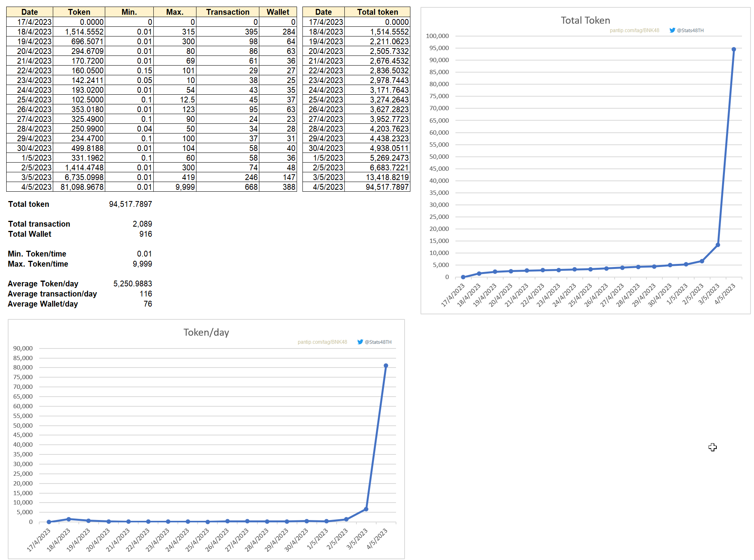Click 3/5/2023 data point in Total Token chart

click(718, 245)
